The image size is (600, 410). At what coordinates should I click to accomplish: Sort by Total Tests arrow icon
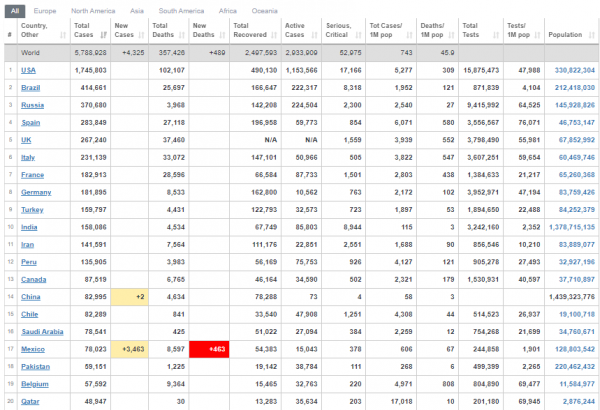(x=496, y=35)
